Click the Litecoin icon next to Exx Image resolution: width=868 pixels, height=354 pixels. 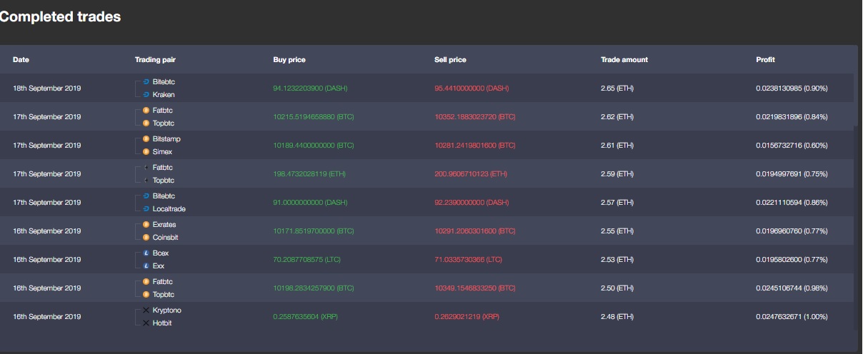[x=146, y=266]
